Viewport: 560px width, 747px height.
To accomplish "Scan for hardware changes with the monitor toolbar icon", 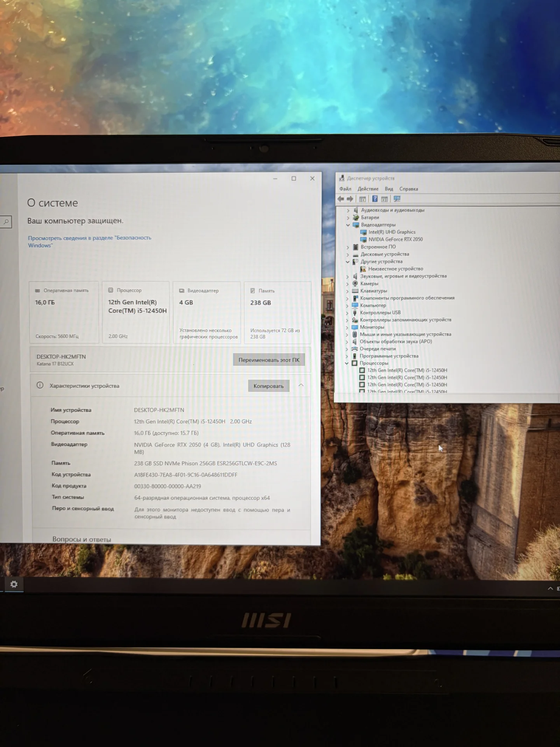I will point(397,199).
